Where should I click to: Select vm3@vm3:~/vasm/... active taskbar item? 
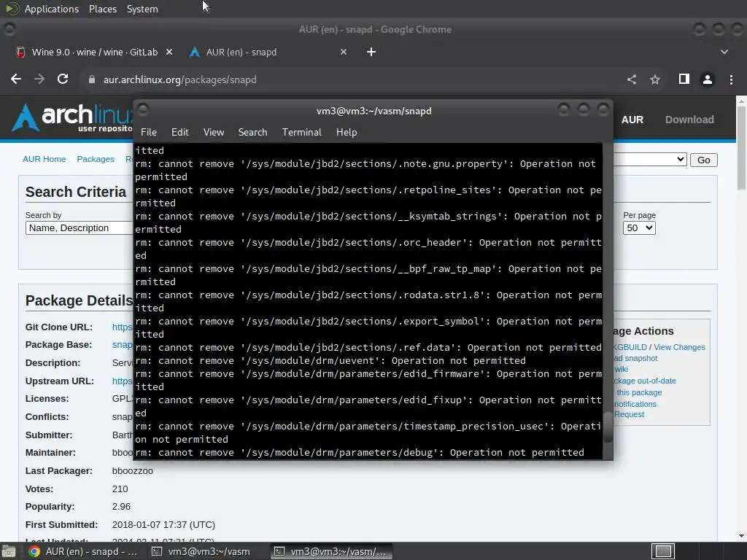click(x=332, y=551)
